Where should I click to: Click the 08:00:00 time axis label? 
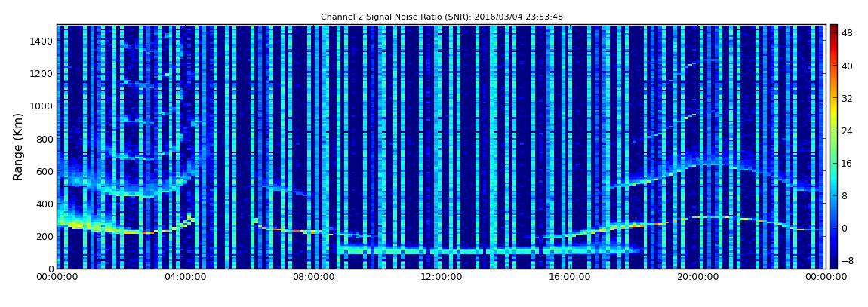point(312,277)
